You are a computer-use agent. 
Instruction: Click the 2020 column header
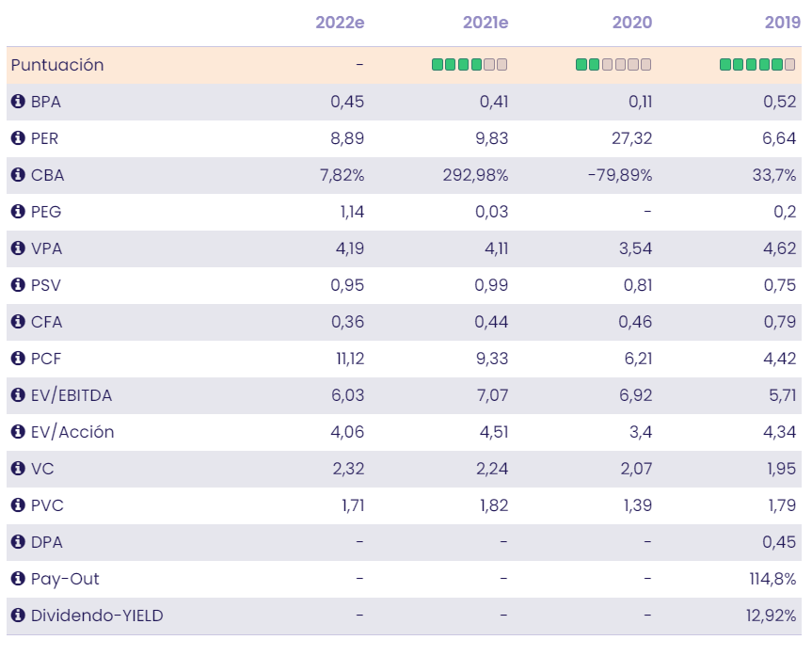pyautogui.click(x=632, y=23)
